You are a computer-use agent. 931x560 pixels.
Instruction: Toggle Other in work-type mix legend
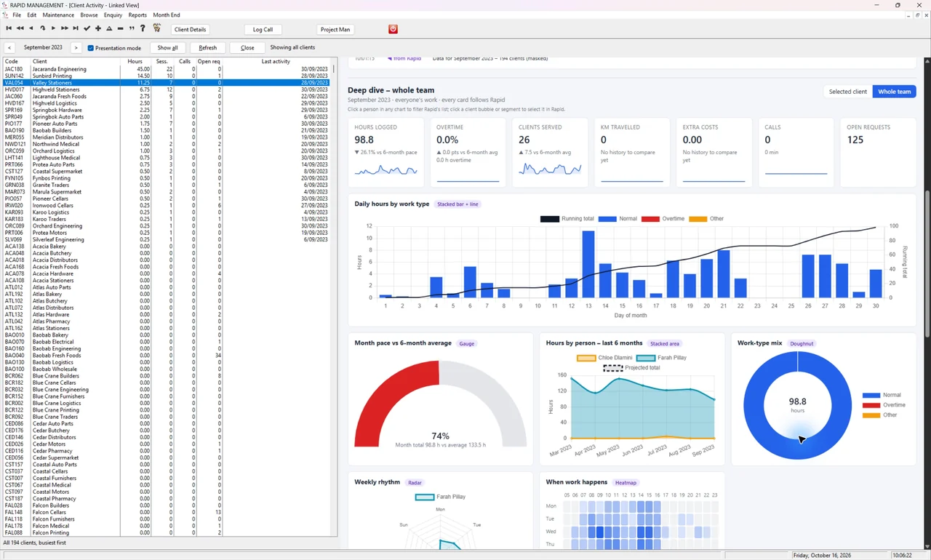click(x=880, y=415)
